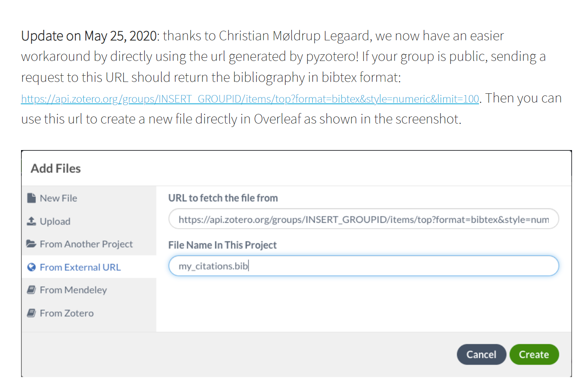Choose the Upload option label
Image resolution: width=588 pixels, height=388 pixels.
[55, 222]
